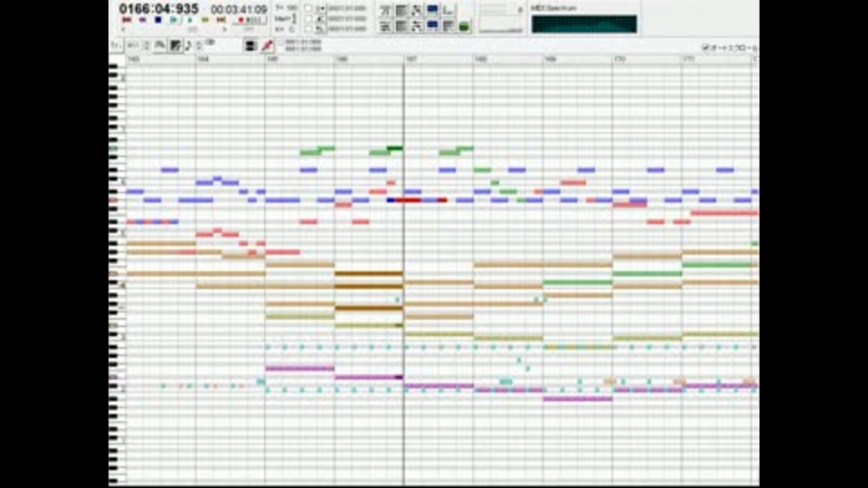This screenshot has height=488, width=868.
Task: Click the horizontal slider left of MIDI Spectrum
Action: click(x=500, y=30)
